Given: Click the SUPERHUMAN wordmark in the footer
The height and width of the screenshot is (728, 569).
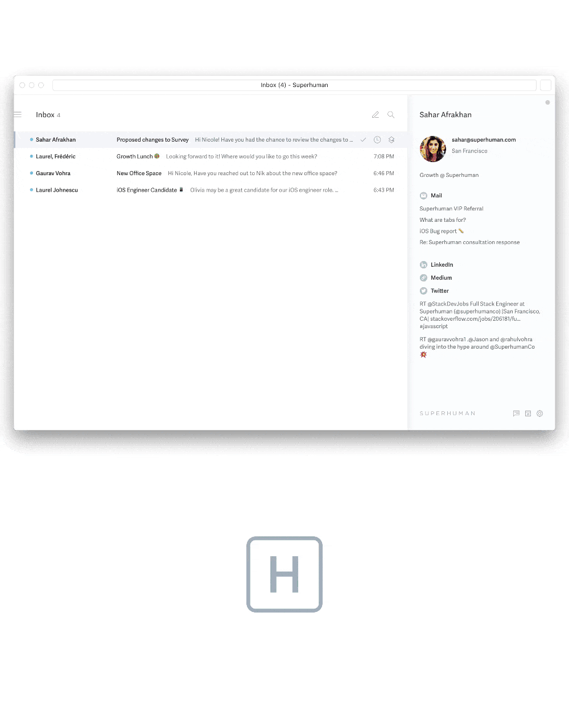Looking at the screenshot, I should (447, 413).
